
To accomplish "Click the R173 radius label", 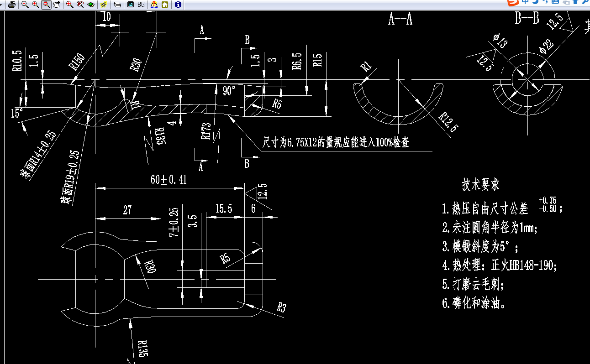I will click(x=207, y=130).
